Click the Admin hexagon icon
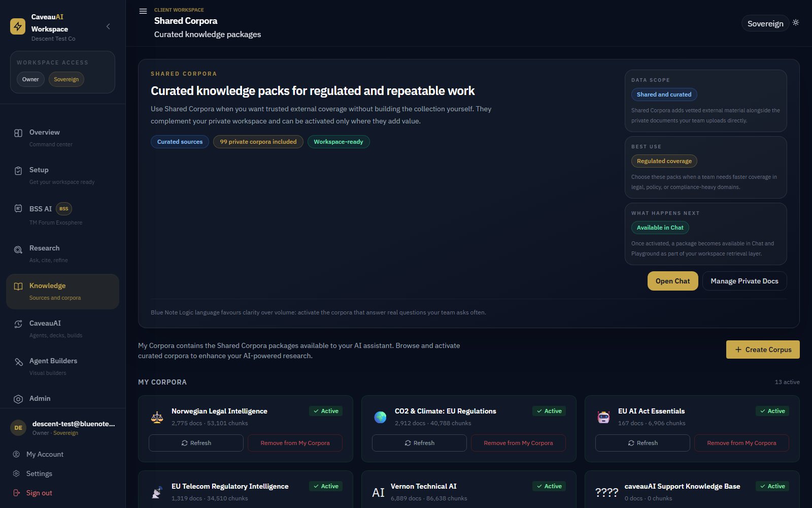 18,399
